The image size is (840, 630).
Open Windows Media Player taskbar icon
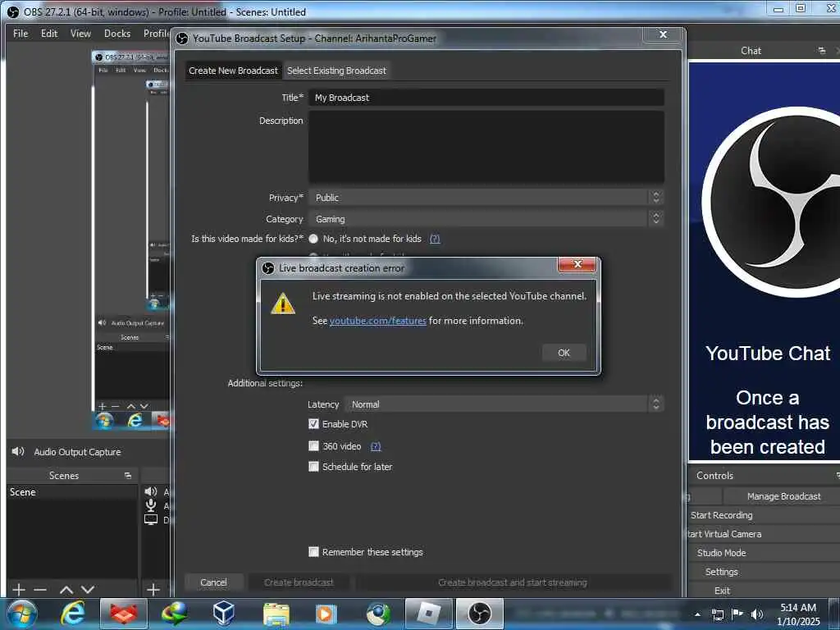click(x=325, y=614)
